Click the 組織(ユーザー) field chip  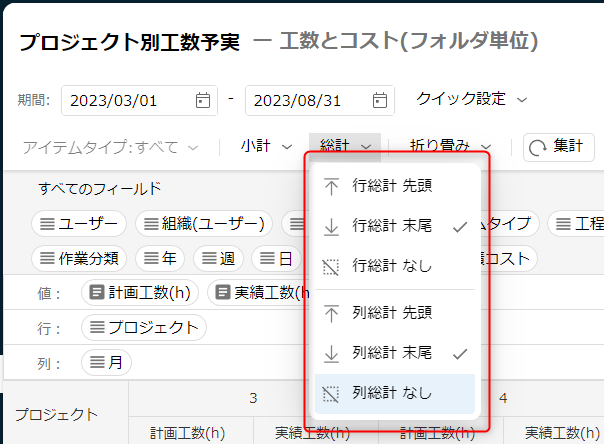point(205,223)
